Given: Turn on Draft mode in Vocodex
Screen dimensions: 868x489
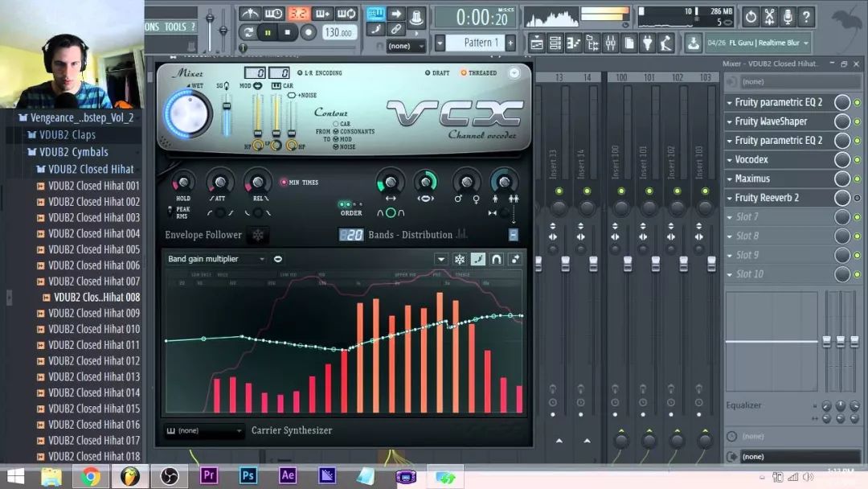Looking at the screenshot, I should point(428,73).
